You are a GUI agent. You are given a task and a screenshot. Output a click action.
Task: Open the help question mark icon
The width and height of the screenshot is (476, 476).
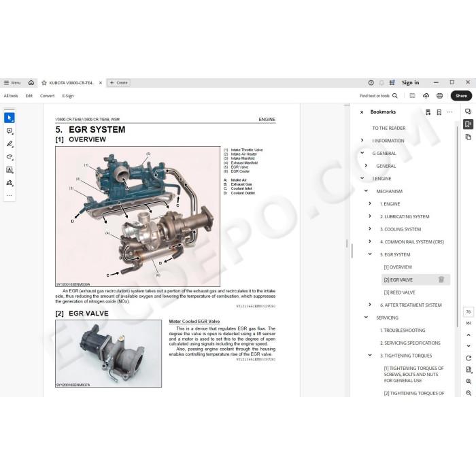[371, 82]
